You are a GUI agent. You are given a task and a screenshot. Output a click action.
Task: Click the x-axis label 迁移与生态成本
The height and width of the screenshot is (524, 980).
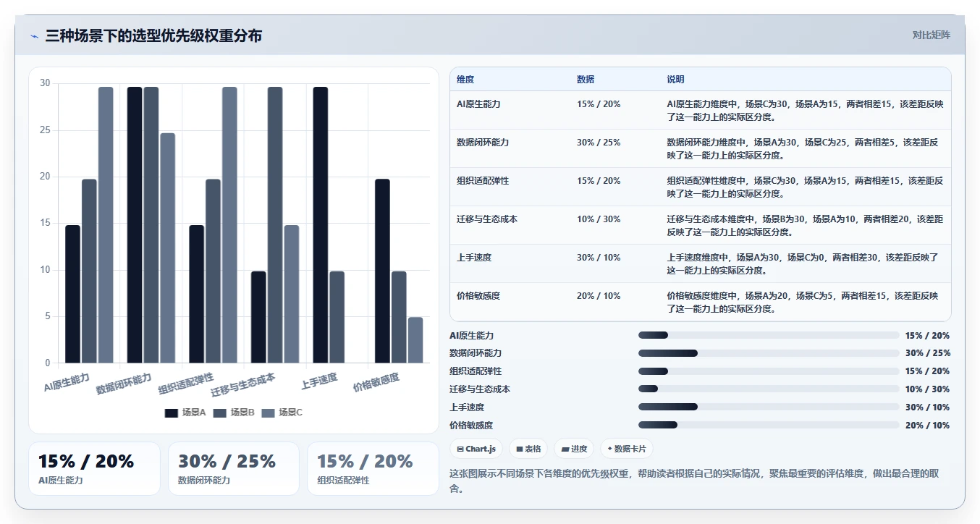243,384
